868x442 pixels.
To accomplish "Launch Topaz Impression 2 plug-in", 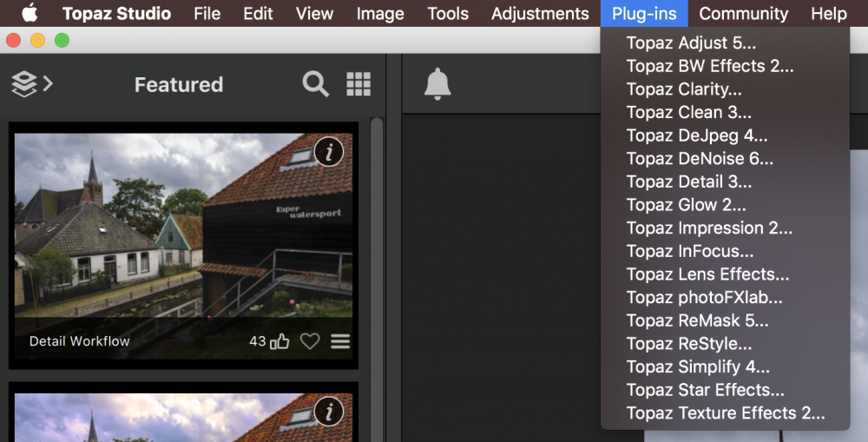I will point(725,228).
